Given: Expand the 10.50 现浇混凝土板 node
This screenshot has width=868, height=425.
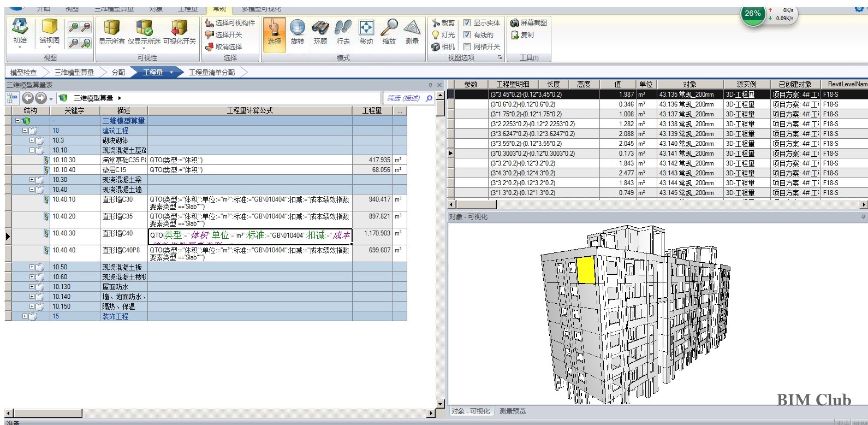Looking at the screenshot, I should point(32,267).
